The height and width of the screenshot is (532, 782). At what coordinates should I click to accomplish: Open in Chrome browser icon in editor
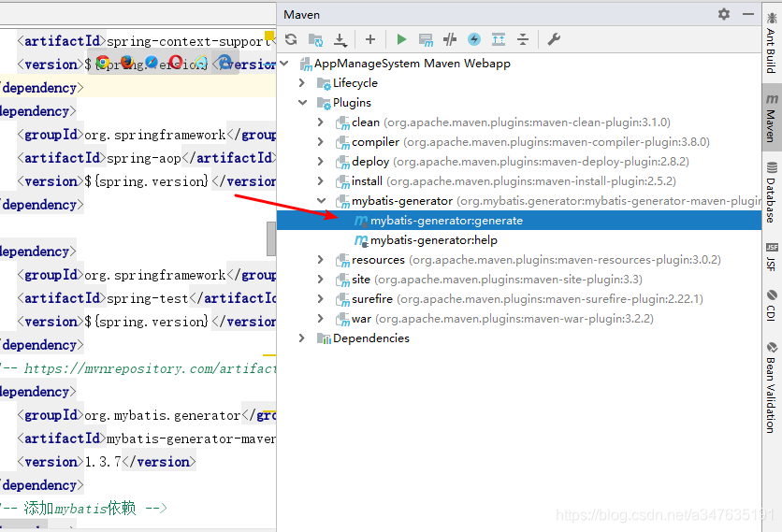pyautogui.click(x=103, y=63)
